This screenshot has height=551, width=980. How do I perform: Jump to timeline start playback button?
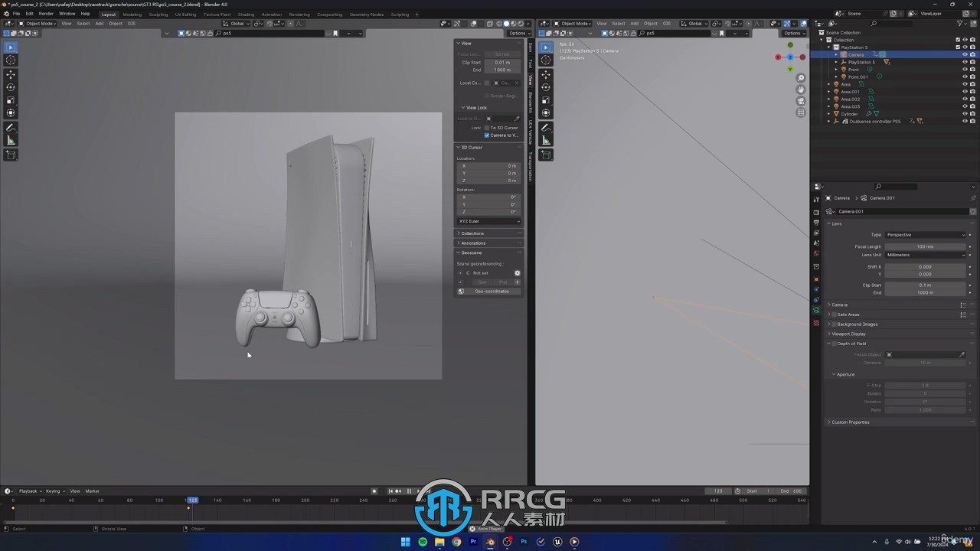coord(390,491)
